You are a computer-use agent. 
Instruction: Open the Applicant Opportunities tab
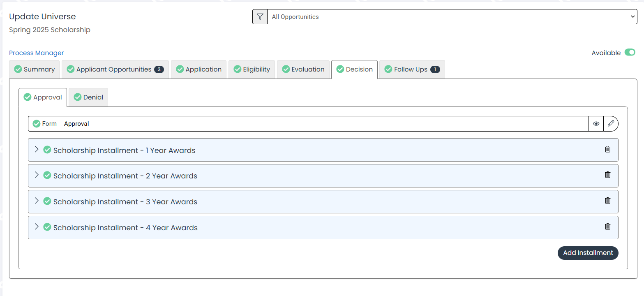(115, 69)
